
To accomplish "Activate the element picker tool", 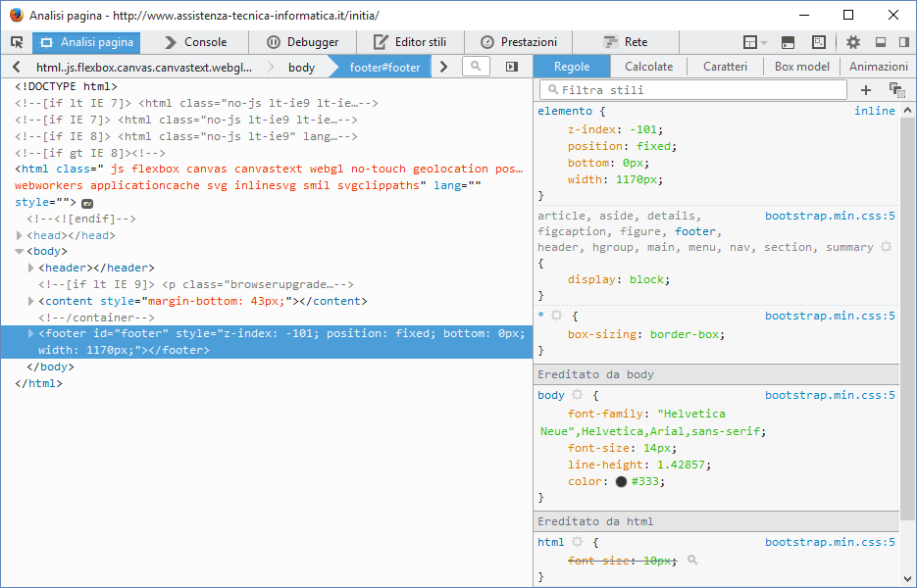I will point(17,42).
